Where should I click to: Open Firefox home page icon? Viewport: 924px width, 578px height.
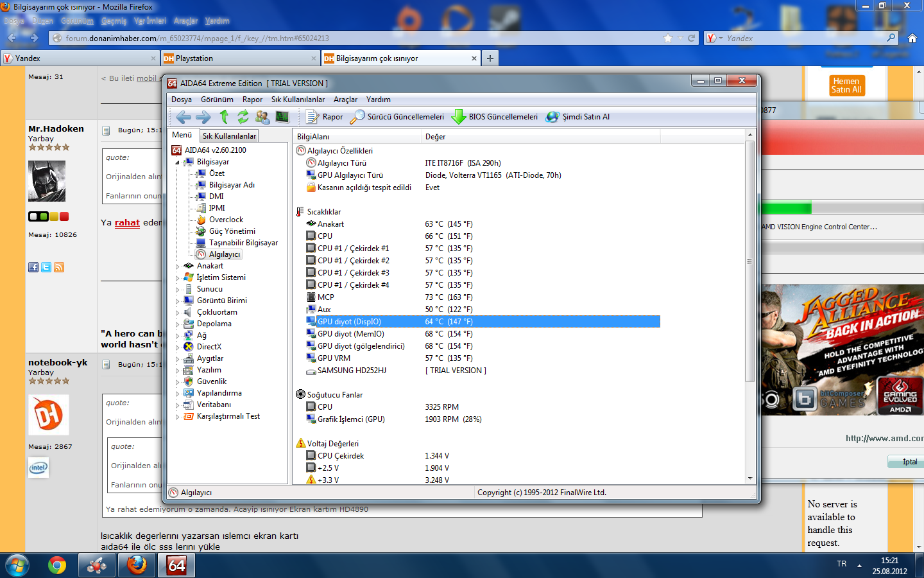pos(912,38)
